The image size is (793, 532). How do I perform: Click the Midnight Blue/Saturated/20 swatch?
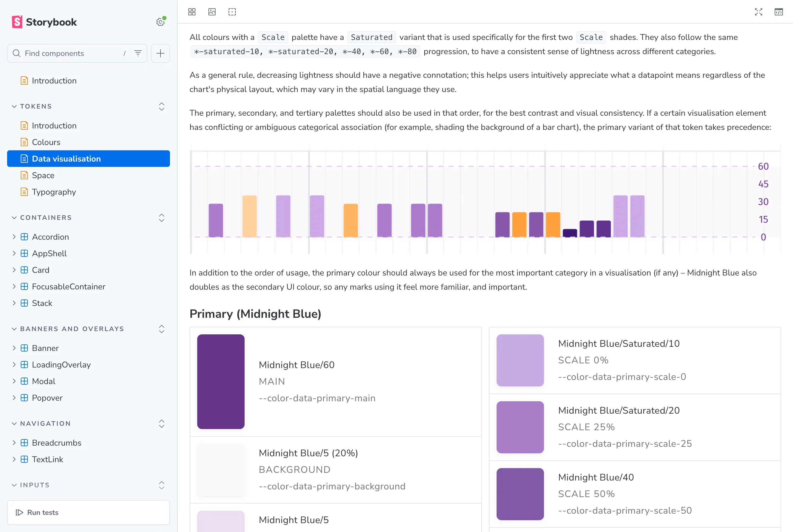coord(520,427)
